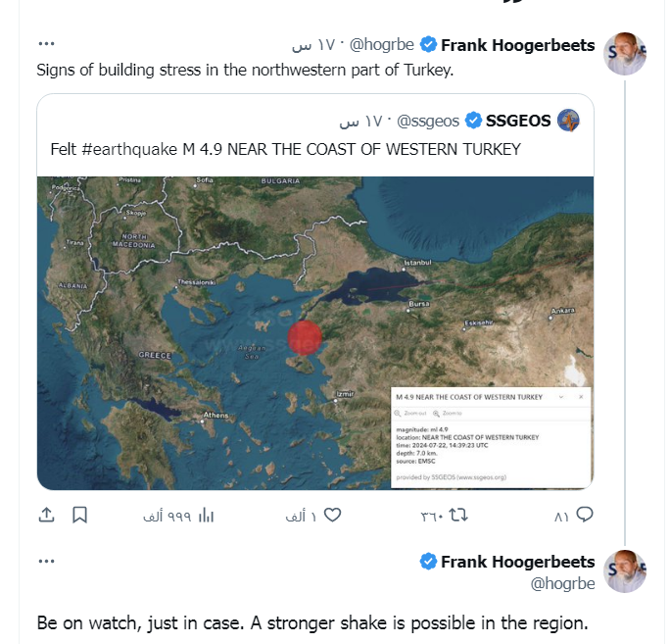Click the share upload icon under the tweet
670x644 pixels.
[x=46, y=514]
